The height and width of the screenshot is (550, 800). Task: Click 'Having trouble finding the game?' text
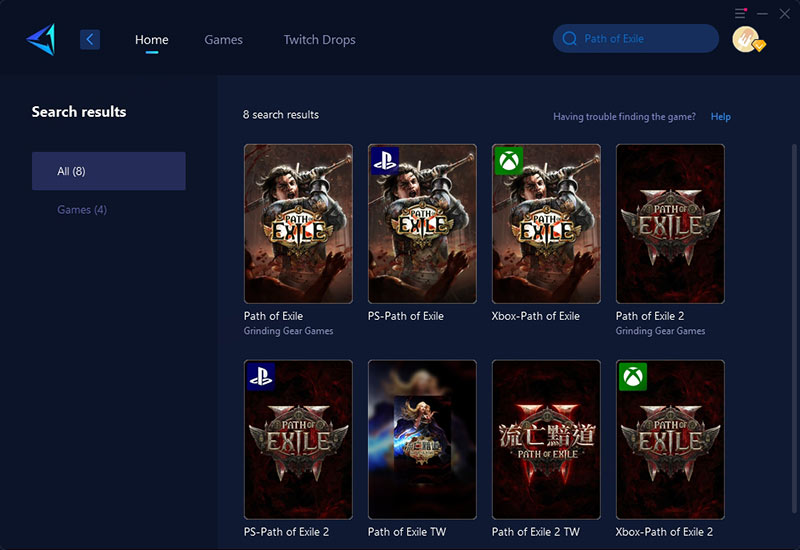(624, 116)
